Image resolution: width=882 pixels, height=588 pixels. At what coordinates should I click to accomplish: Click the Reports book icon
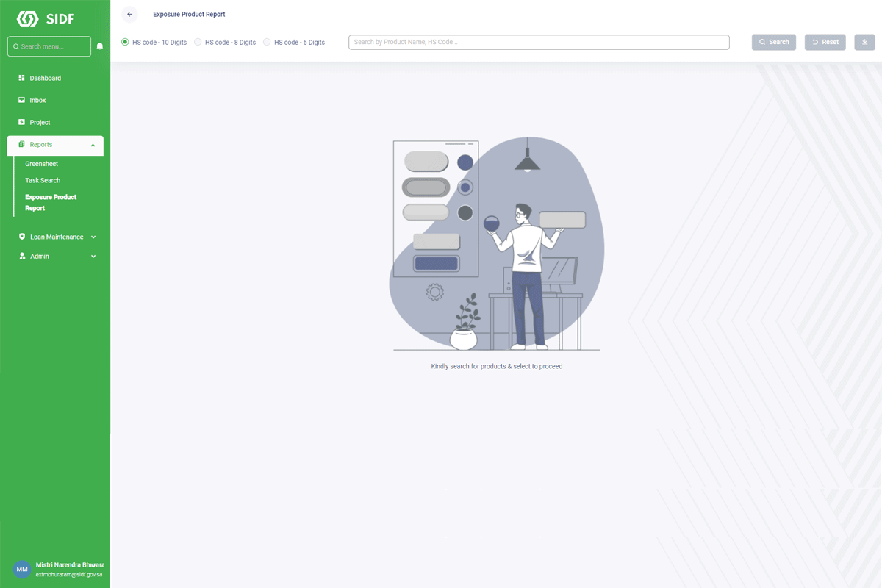click(x=20, y=145)
